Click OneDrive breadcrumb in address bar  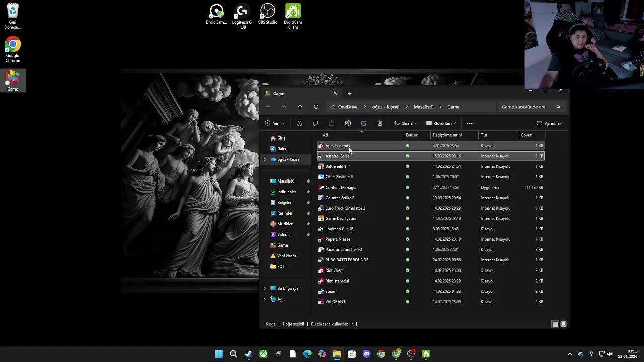pos(348,107)
